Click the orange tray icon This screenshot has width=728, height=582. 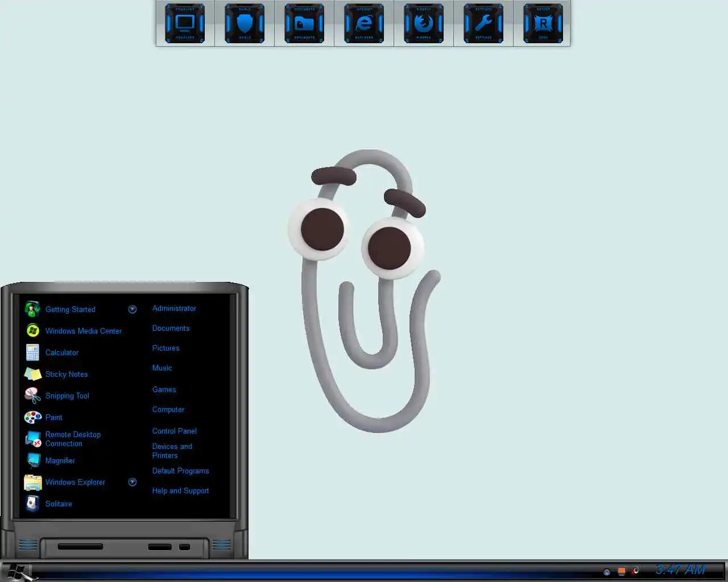tap(622, 571)
